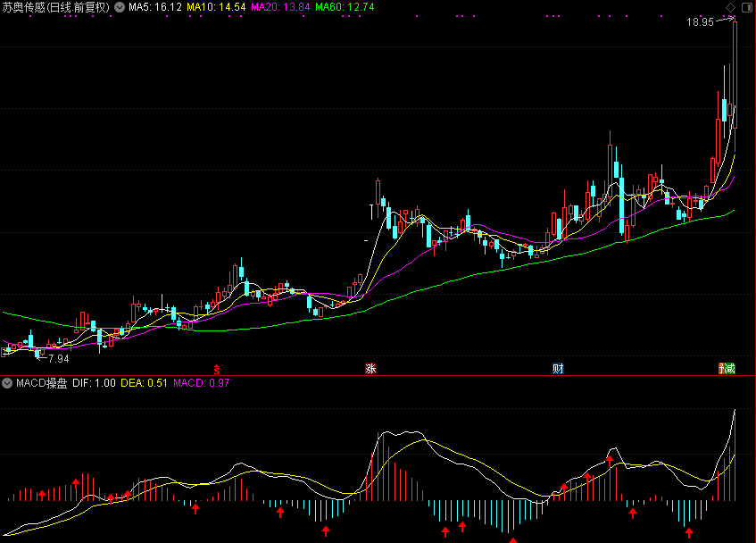Click the DEA: 0.51 value label

[144, 383]
